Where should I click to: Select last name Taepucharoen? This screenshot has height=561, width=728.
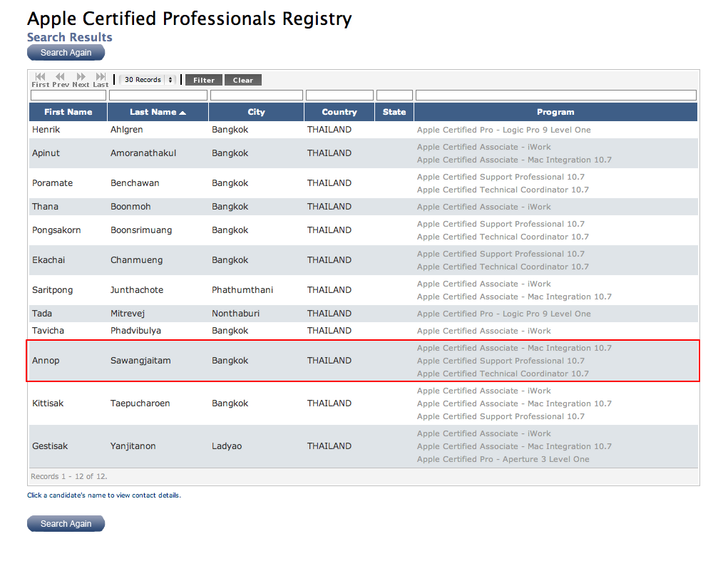click(140, 403)
